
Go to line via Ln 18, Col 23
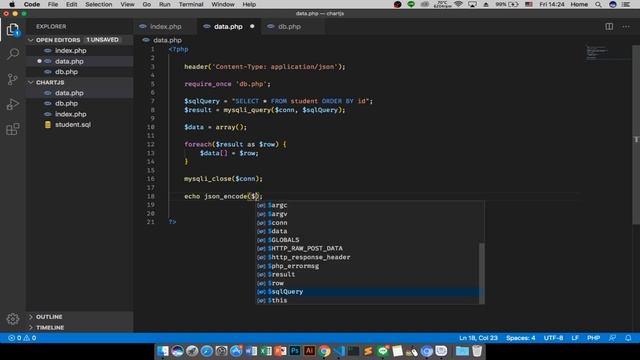(478, 338)
